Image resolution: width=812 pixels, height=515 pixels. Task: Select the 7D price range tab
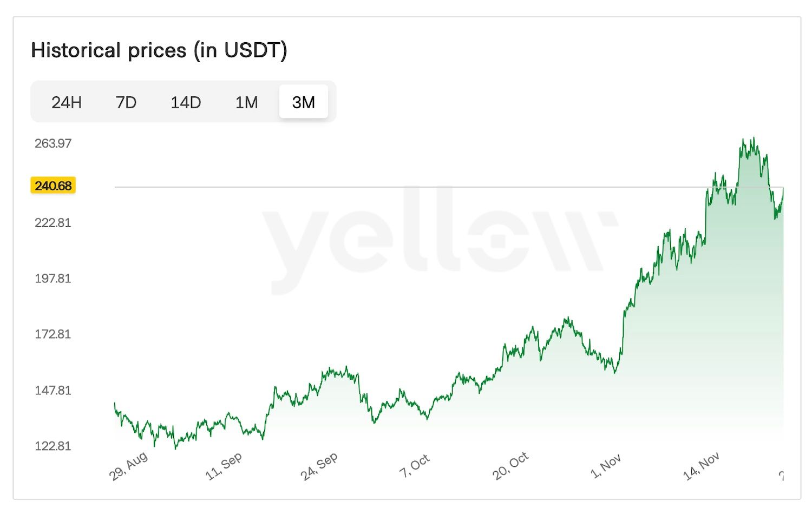point(126,102)
